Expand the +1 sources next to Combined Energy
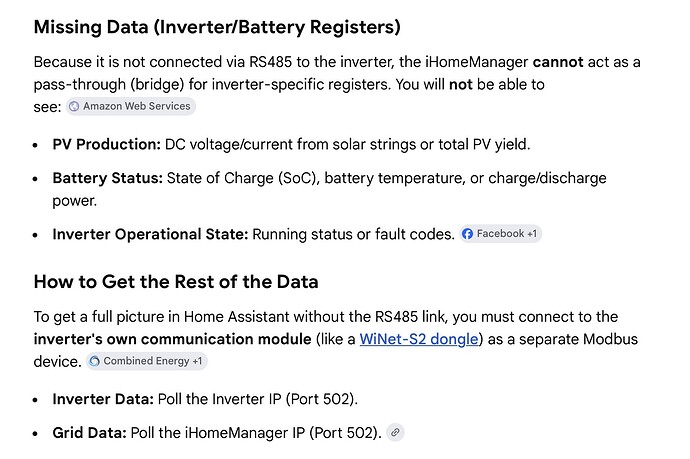This screenshot has width=690, height=459. (x=197, y=361)
